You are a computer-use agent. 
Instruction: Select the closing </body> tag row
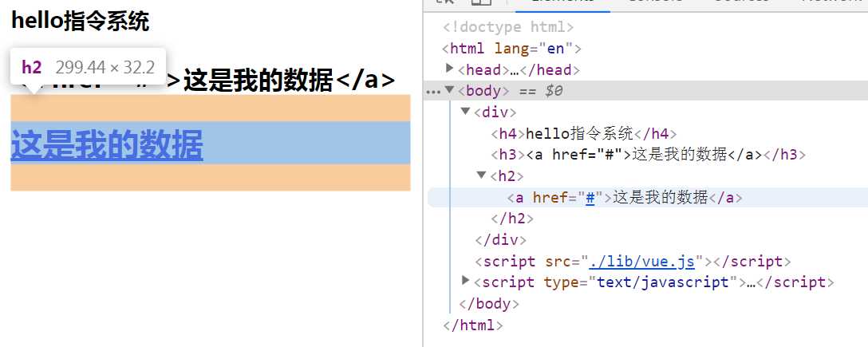pyautogui.click(x=489, y=304)
